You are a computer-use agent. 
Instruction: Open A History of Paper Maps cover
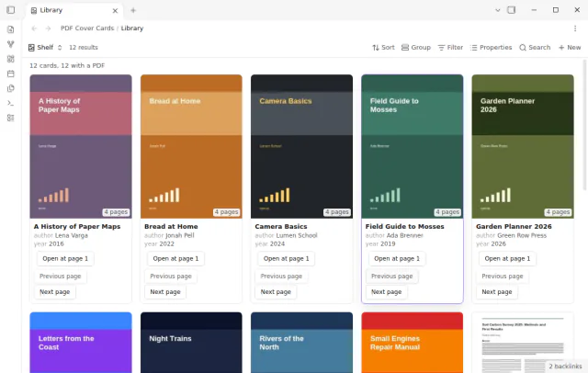pyautogui.click(x=81, y=146)
